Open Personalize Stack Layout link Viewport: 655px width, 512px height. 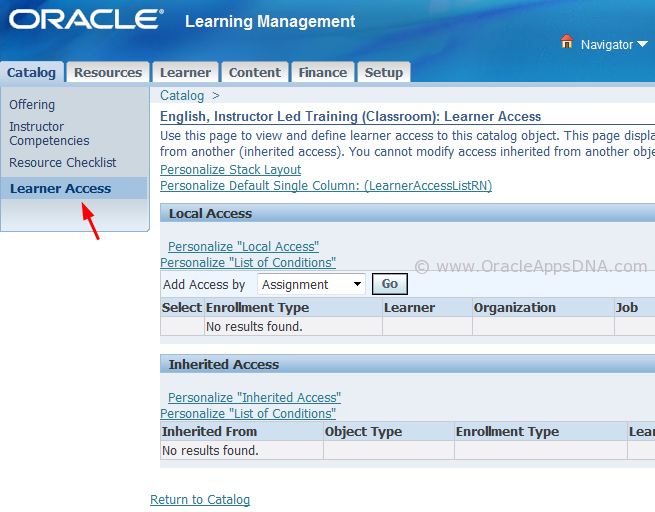tap(231, 170)
